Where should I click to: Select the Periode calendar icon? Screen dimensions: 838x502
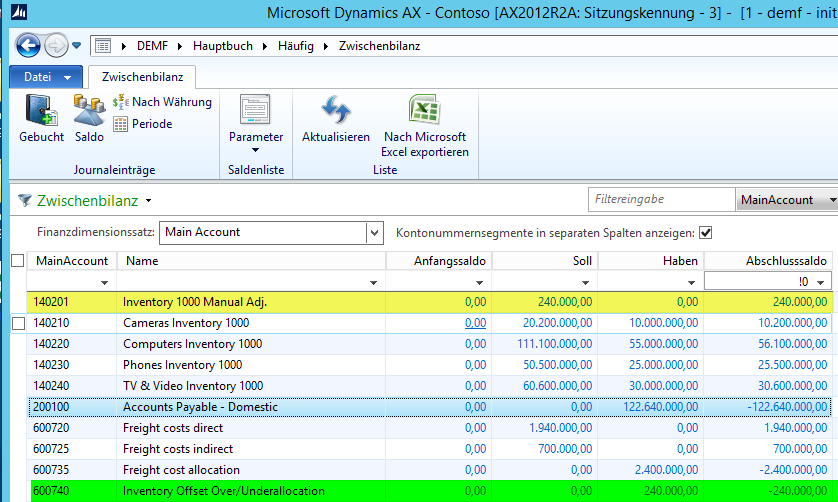[121, 124]
